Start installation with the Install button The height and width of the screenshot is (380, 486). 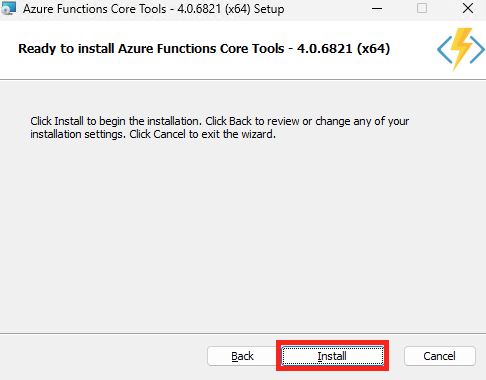click(332, 356)
